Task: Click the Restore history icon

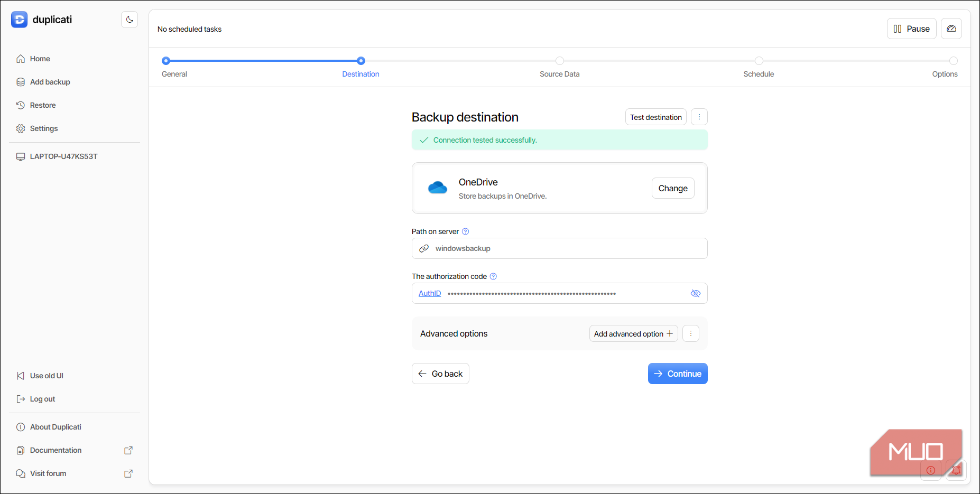Action: 21,105
